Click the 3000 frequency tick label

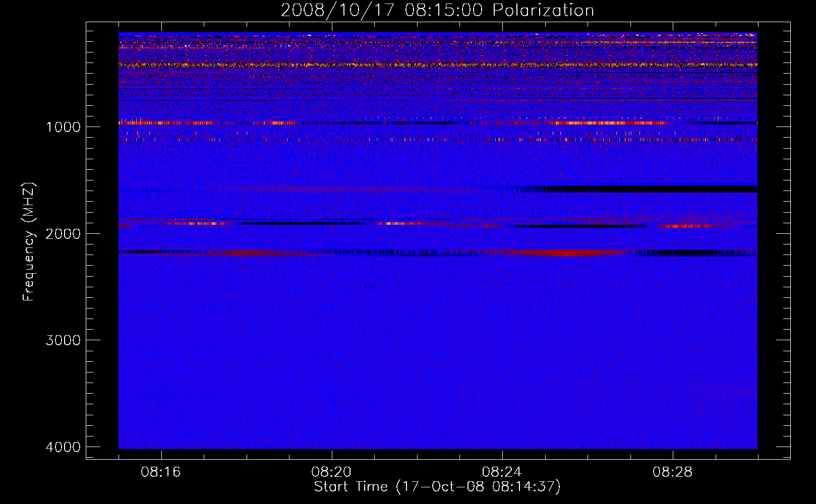click(x=63, y=340)
